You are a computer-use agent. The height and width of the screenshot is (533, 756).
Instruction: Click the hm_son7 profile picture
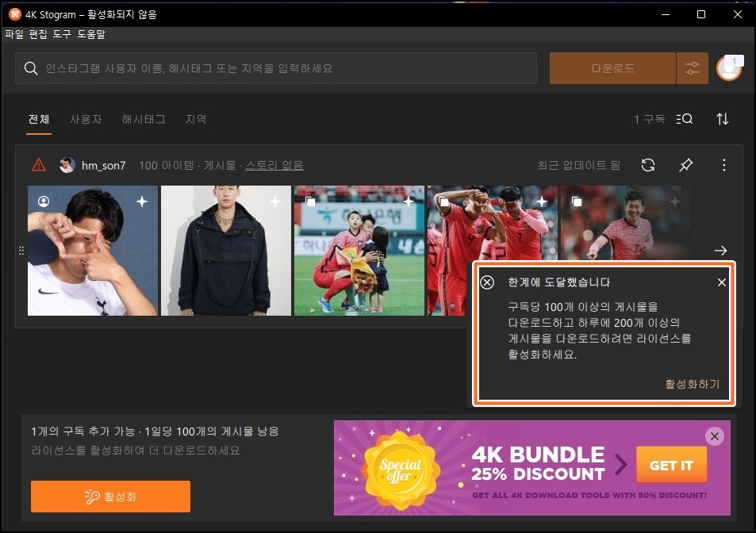[x=67, y=165]
